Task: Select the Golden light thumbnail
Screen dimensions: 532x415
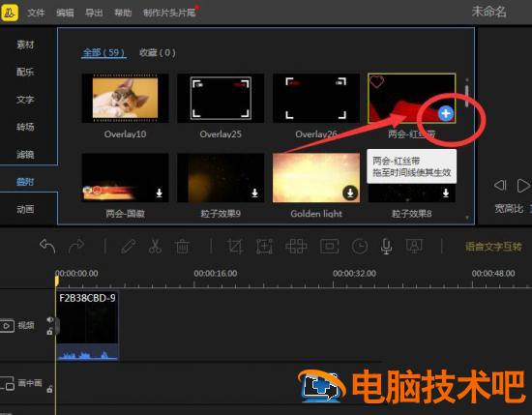Action: pyautogui.click(x=316, y=177)
